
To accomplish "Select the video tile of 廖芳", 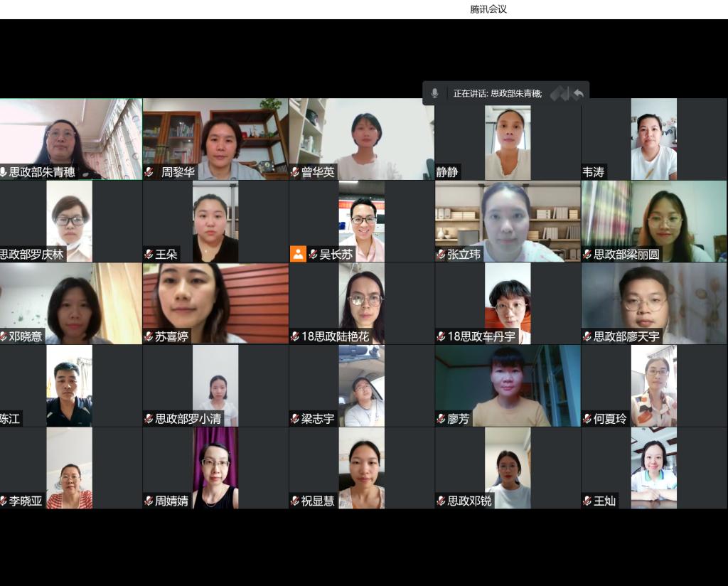I will click(508, 386).
